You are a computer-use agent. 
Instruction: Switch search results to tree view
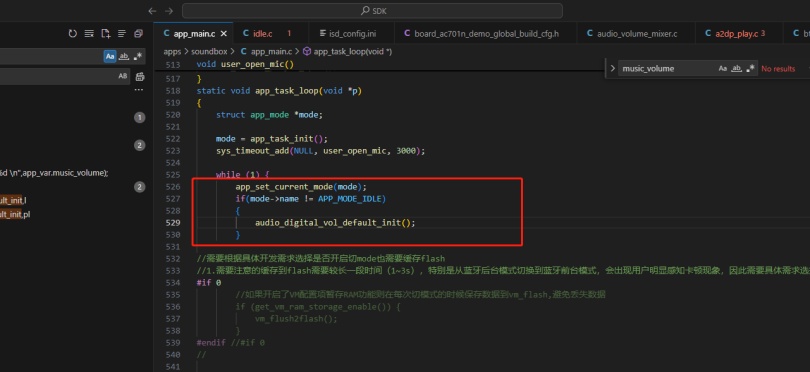[x=122, y=34]
